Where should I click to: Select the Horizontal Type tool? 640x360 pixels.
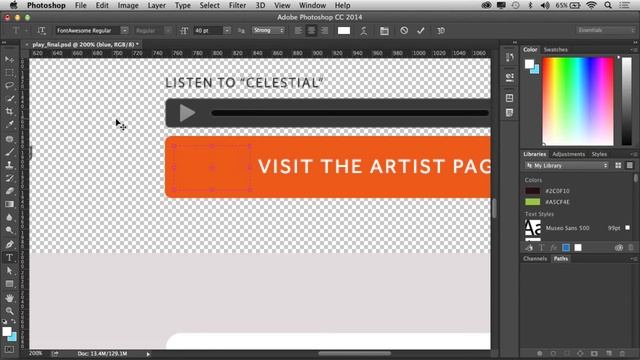point(9,258)
